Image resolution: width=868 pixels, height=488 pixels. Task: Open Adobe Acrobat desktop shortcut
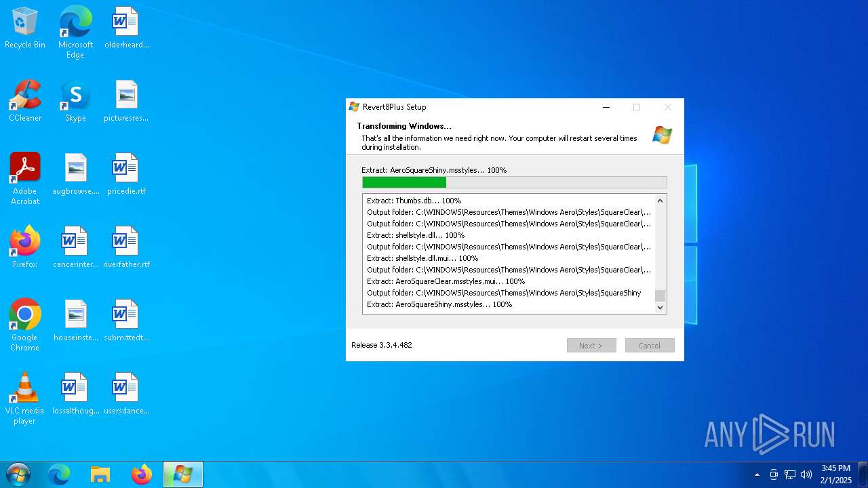click(x=25, y=180)
